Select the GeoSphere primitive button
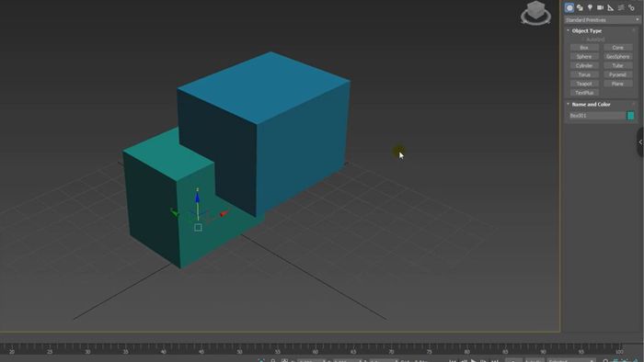 (617, 57)
